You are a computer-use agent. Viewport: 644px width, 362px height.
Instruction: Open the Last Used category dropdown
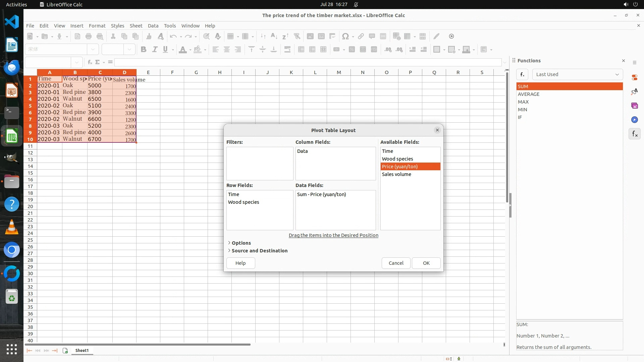(x=577, y=74)
